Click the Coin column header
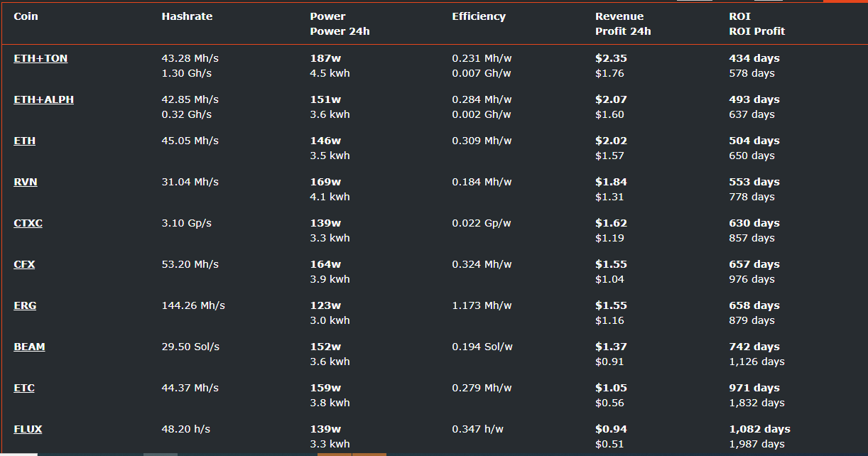This screenshot has width=868, height=456. tap(26, 16)
